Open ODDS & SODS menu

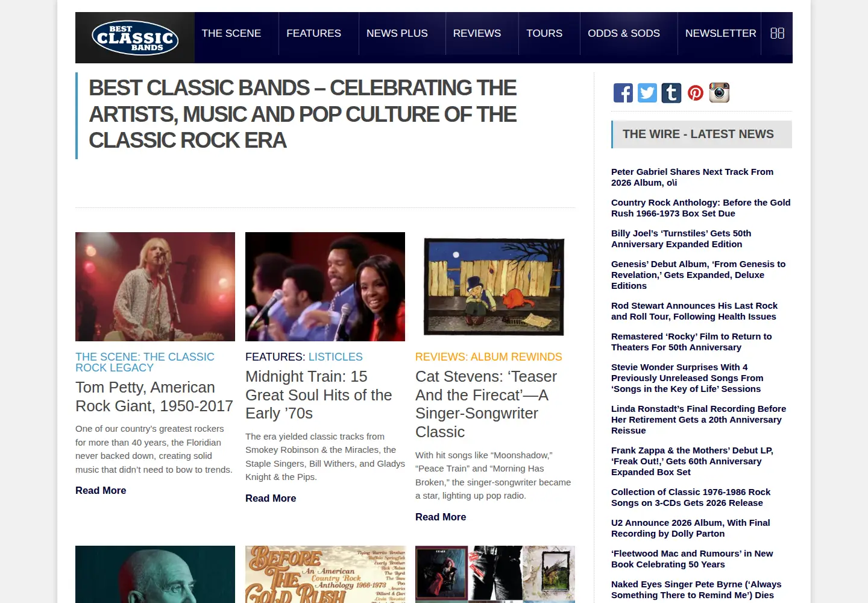click(624, 33)
